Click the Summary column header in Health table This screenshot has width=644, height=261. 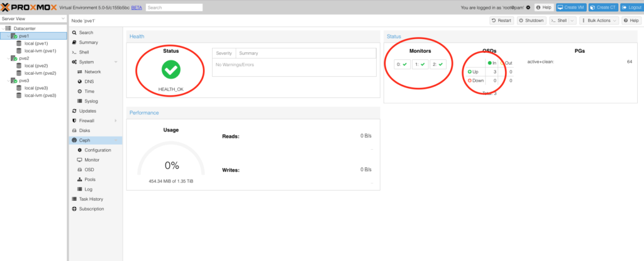306,53
